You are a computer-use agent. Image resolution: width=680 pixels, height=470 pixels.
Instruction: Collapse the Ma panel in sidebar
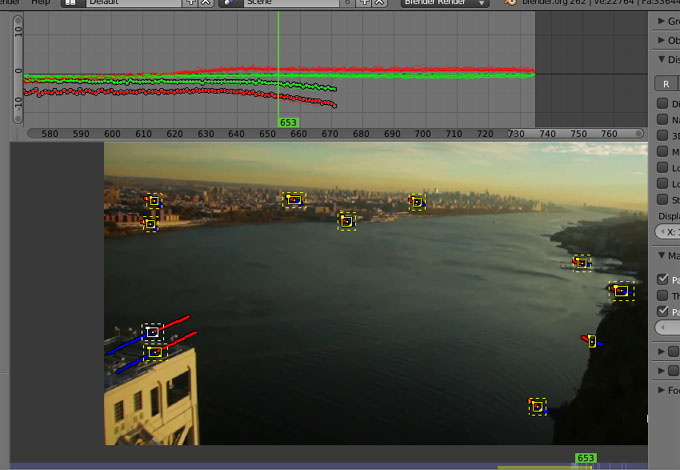tap(661, 255)
